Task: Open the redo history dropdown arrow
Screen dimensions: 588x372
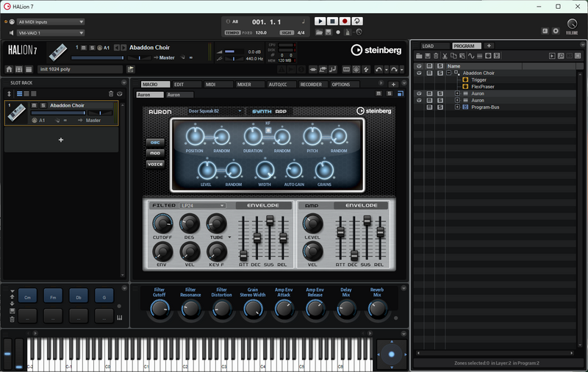Action: point(401,70)
